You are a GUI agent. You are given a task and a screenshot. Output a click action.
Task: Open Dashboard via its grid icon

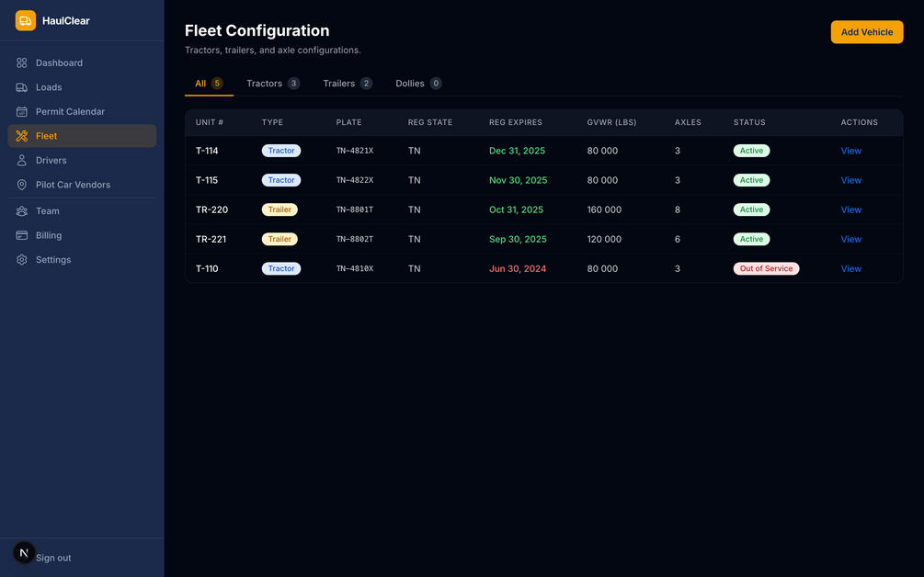click(22, 63)
